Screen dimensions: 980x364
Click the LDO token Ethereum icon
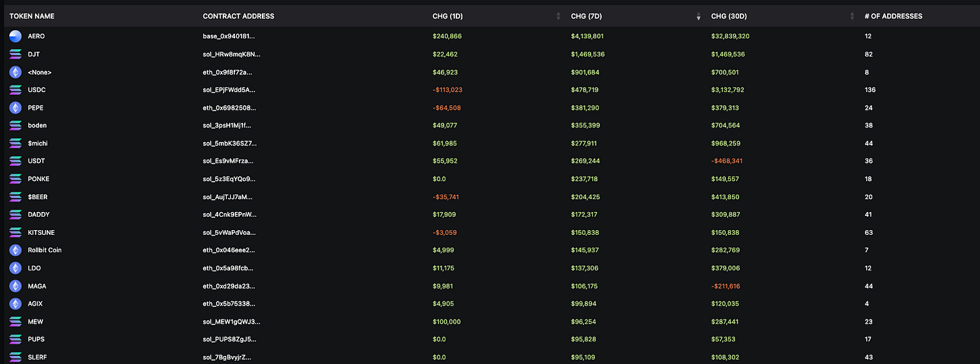[15, 268]
